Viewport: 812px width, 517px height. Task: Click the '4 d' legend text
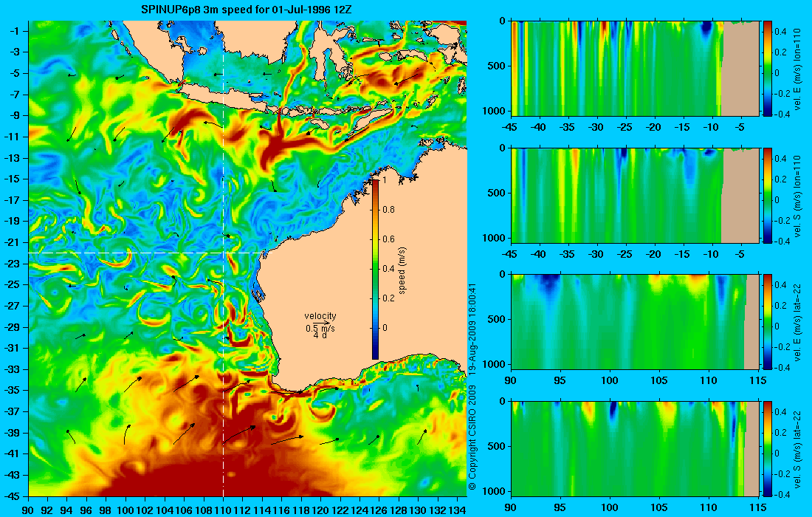pyautogui.click(x=320, y=335)
